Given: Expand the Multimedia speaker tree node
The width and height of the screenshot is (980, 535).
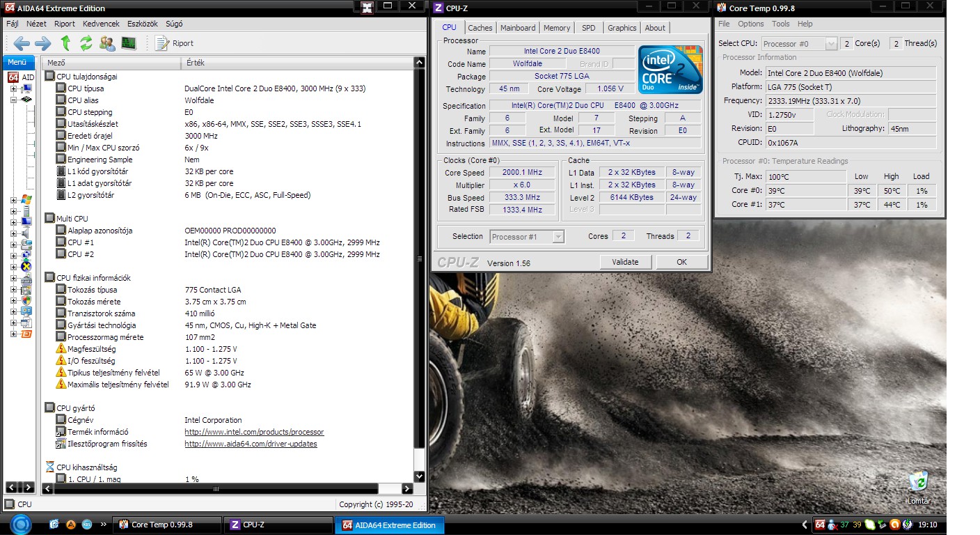Looking at the screenshot, I should click(14, 233).
